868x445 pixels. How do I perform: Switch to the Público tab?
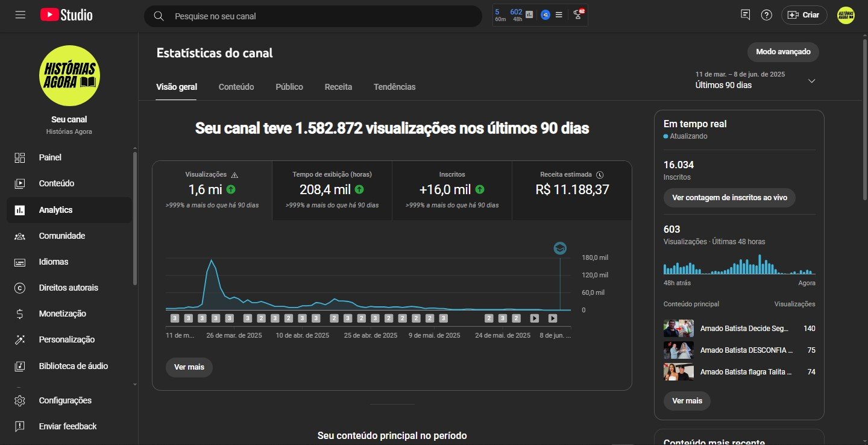(x=289, y=87)
